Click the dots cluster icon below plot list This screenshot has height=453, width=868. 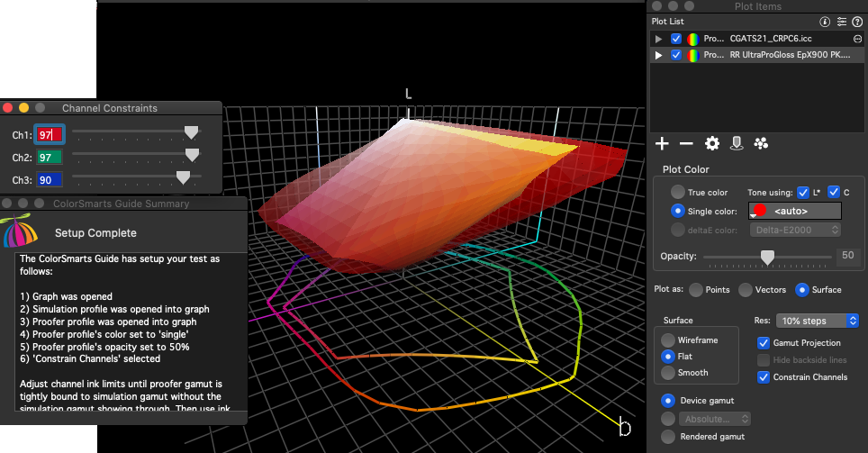pyautogui.click(x=761, y=143)
